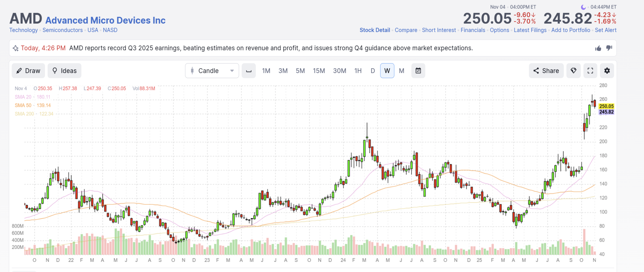The width and height of the screenshot is (644, 272).
Task: Click the AI sparkle icon in news bar
Action: (x=16, y=48)
